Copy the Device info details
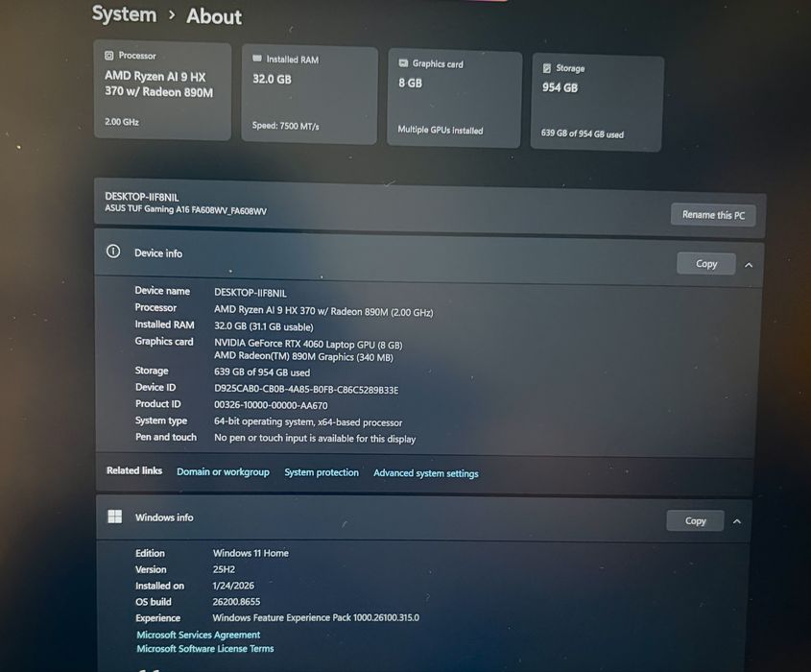This screenshot has height=672, width=811. (x=706, y=264)
